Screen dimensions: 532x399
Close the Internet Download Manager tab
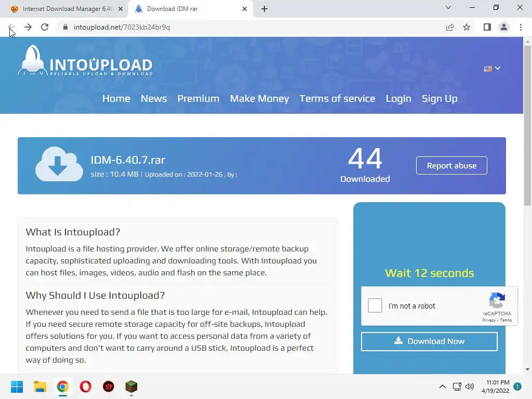click(x=121, y=9)
